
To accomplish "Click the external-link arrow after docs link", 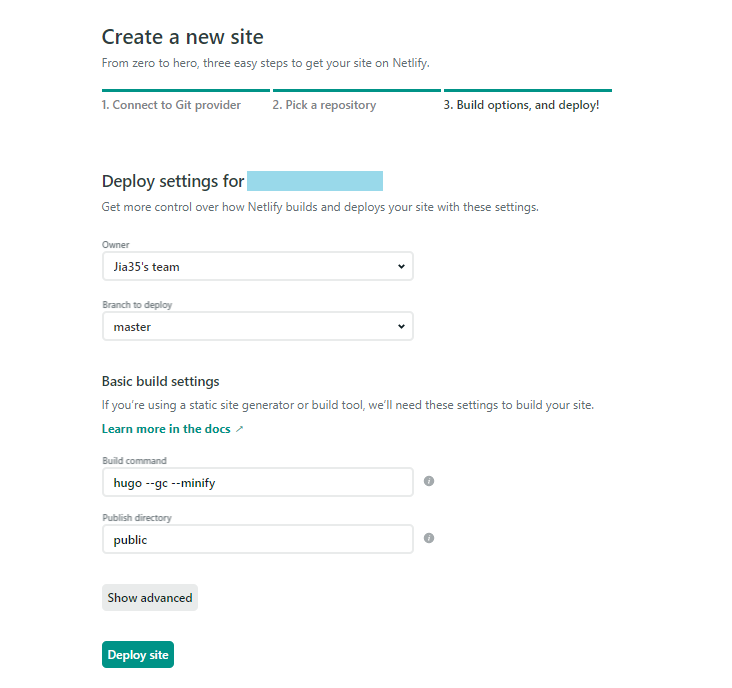I will click(x=239, y=429).
